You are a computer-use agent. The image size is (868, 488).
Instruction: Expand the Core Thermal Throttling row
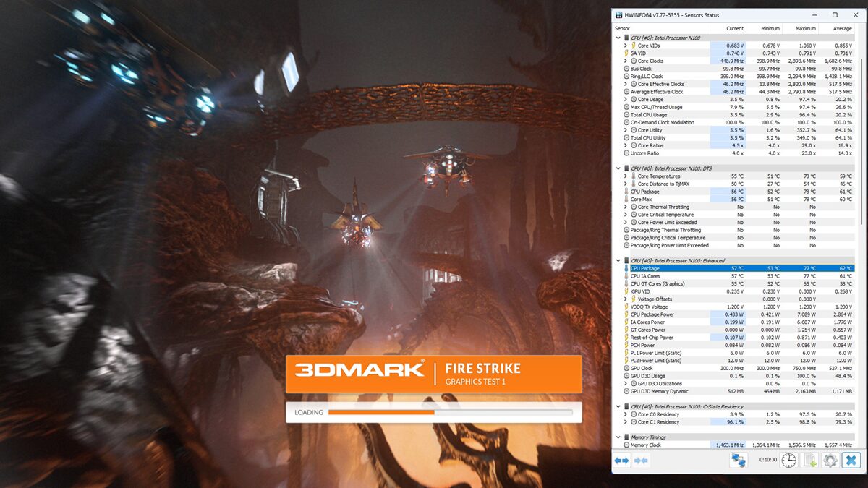[x=626, y=207]
